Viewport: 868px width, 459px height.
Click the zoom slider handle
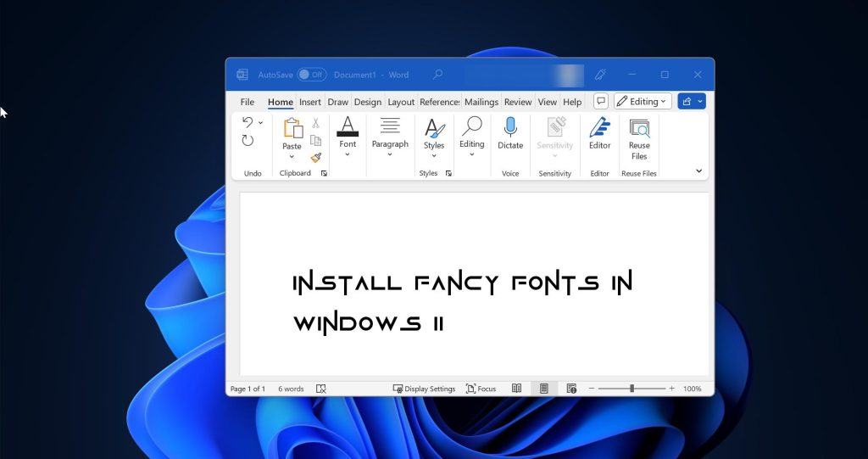pyautogui.click(x=632, y=389)
